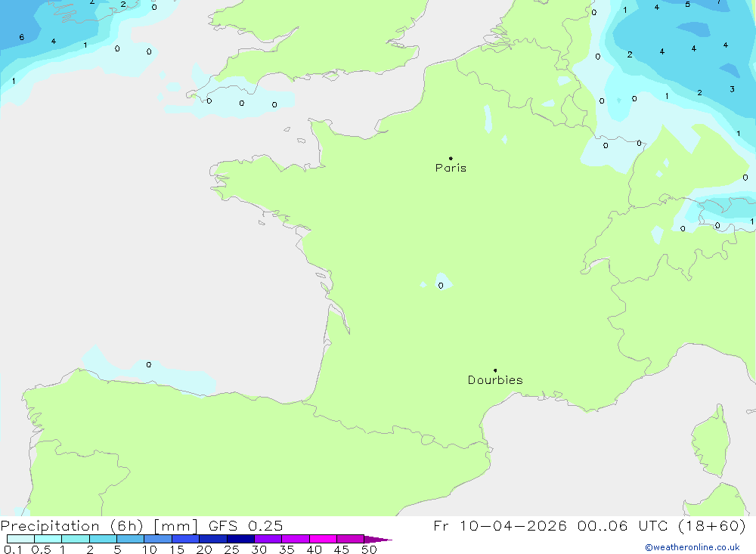Screen dimensions: 756x554
Task: Pick the dark navy swatch between 25 and 30
Action: click(240, 539)
